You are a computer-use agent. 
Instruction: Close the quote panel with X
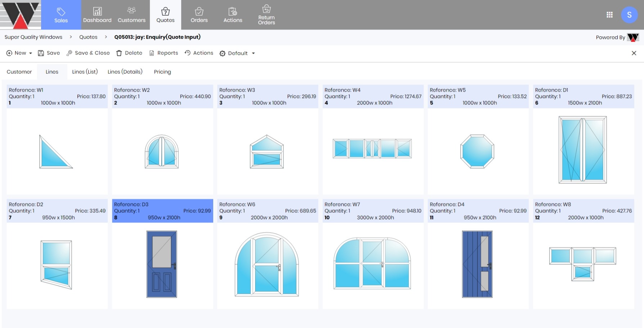pyautogui.click(x=634, y=53)
